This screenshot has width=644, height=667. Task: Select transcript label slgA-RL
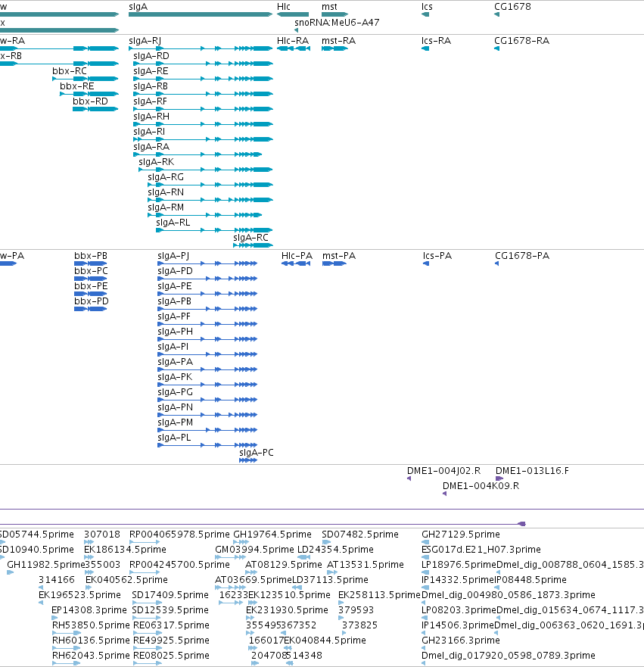point(173,223)
